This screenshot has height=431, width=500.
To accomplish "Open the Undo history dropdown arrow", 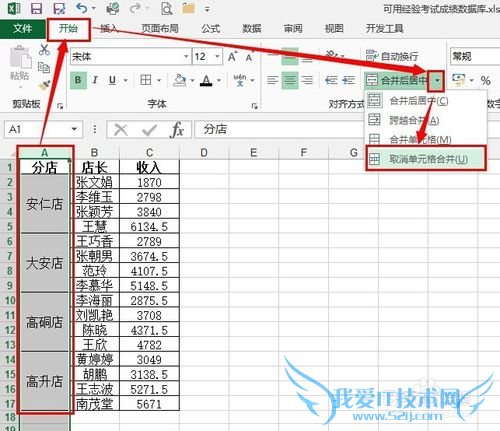I will 94,8.
